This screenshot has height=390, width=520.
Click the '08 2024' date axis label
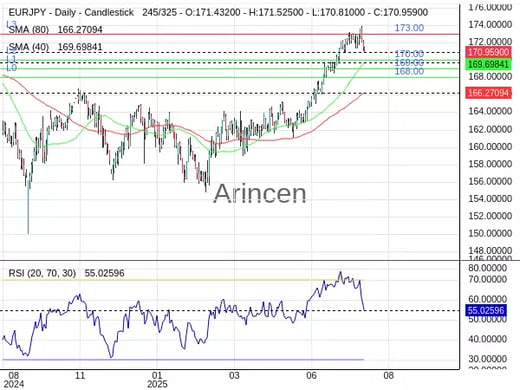[x=13, y=380]
